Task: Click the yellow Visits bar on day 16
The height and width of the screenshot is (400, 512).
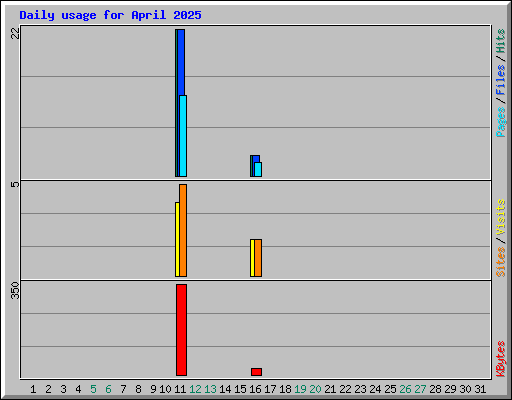Action: pos(252,258)
